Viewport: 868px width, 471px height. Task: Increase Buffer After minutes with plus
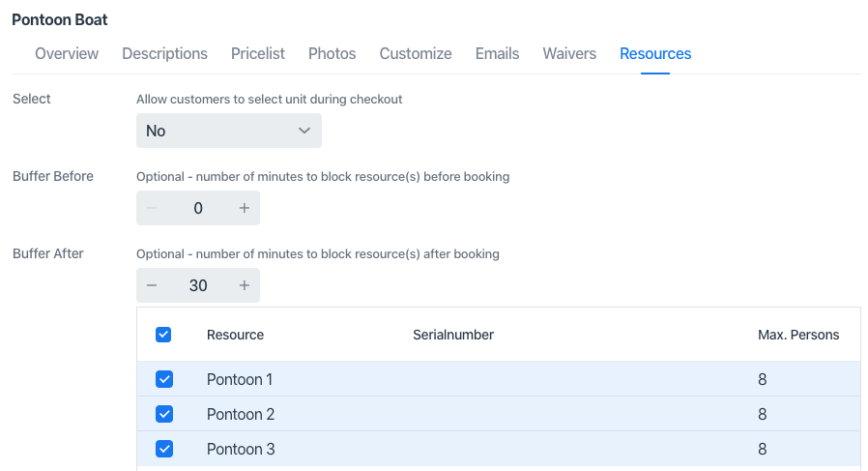[x=245, y=285]
